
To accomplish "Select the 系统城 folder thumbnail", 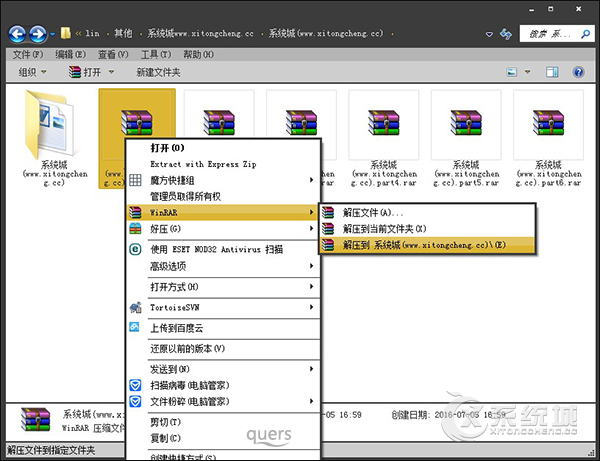I will 50,124.
